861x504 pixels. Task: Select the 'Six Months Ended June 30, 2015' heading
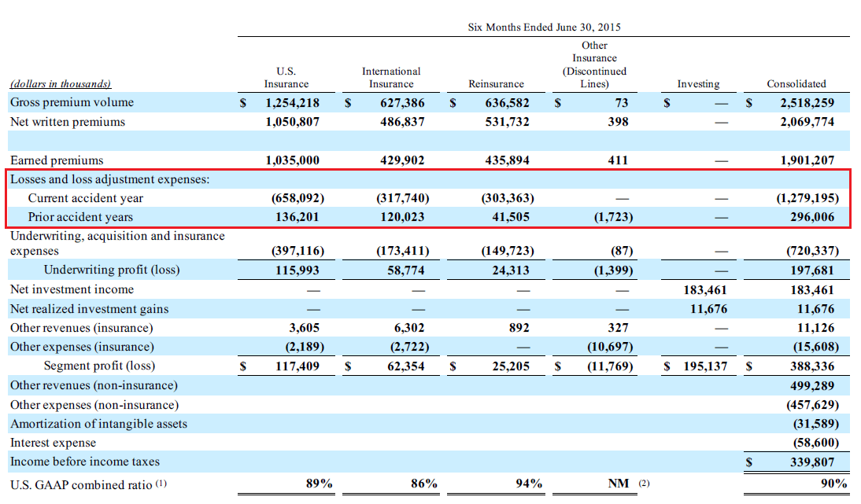544,27
